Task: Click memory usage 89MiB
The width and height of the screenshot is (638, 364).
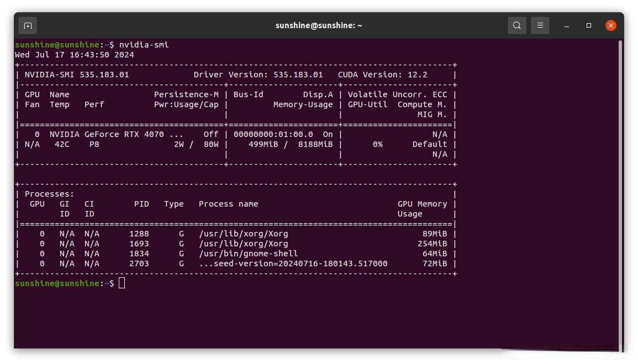Action: click(x=435, y=234)
